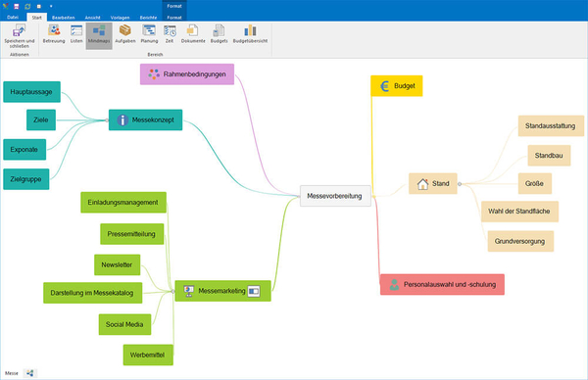Image resolution: width=588 pixels, height=380 pixels.
Task: Click the save icon in the title bar
Action: (x=17, y=6)
